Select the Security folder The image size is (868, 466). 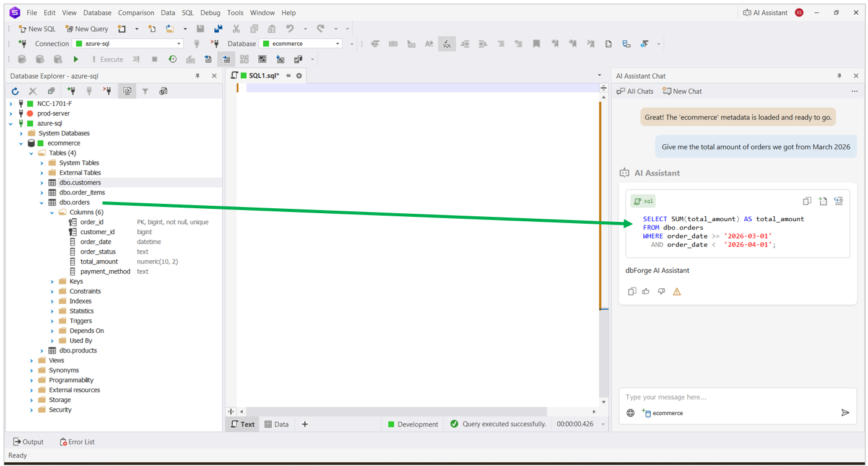[x=60, y=410]
